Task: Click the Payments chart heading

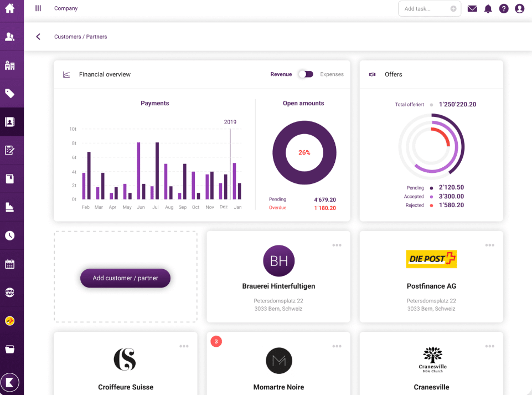Action: [x=154, y=103]
